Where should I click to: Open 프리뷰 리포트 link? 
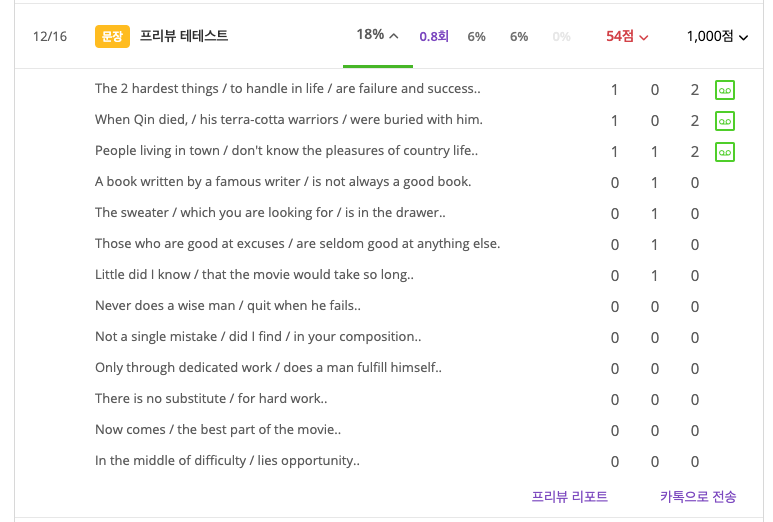coord(569,496)
